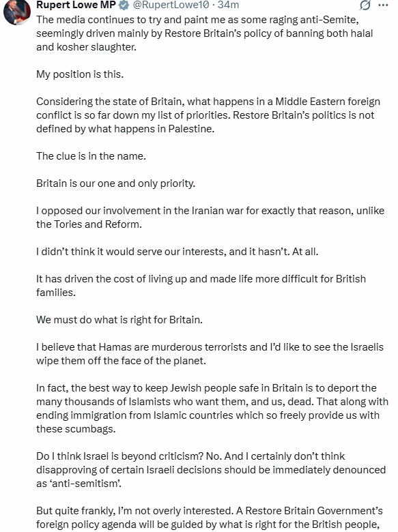Open Rupert Lowe's profile picture

16,12
